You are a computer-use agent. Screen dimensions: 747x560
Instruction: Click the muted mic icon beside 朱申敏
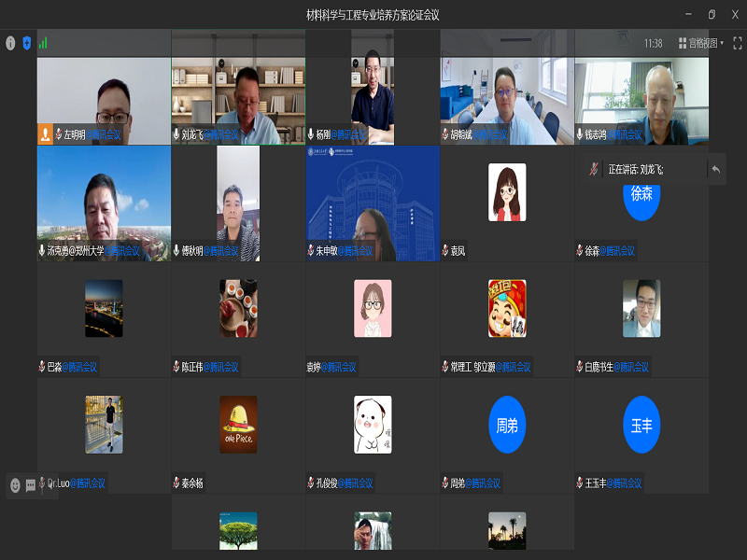coord(311,250)
